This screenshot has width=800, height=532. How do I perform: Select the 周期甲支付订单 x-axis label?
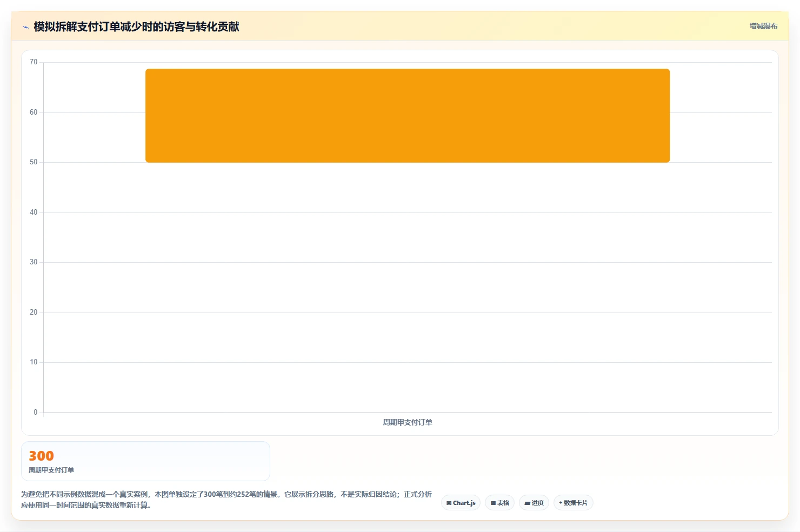coord(408,422)
